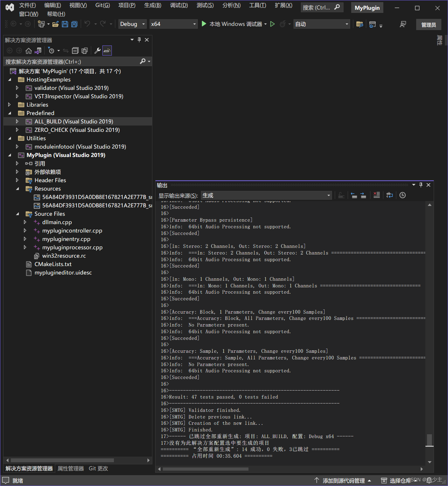Switch views with the Visual Studio solutions icon
This screenshot has width=448, height=486.
tap(38, 51)
